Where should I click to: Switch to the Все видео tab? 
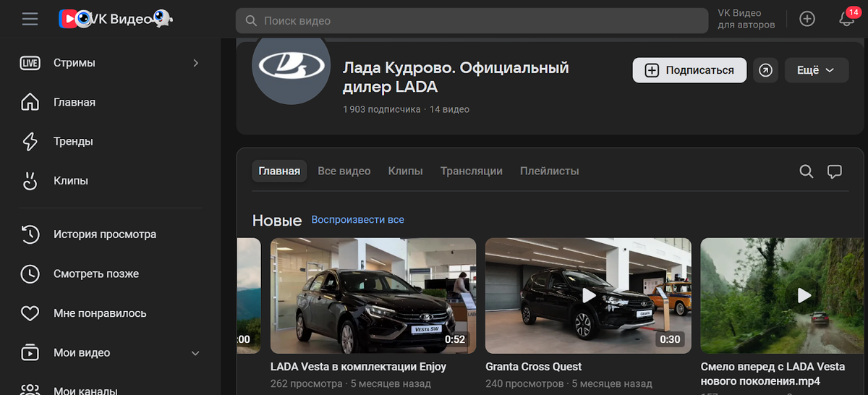click(344, 171)
